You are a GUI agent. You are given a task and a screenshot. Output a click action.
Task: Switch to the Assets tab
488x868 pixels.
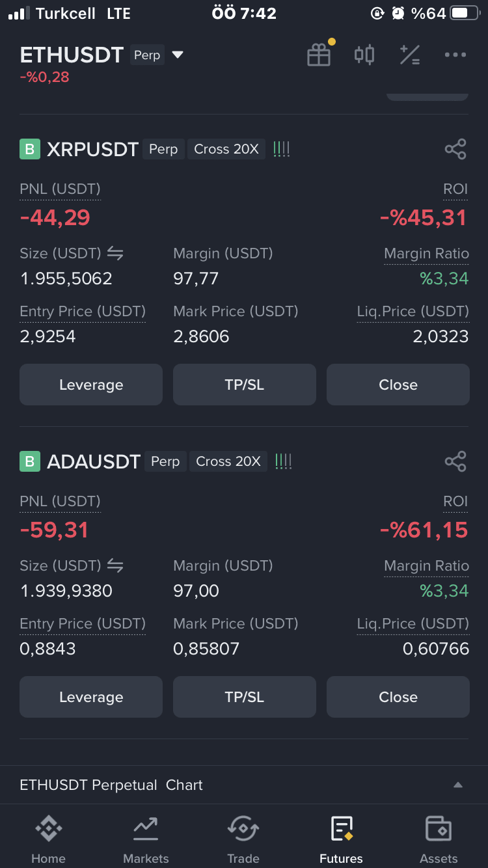pos(439,841)
